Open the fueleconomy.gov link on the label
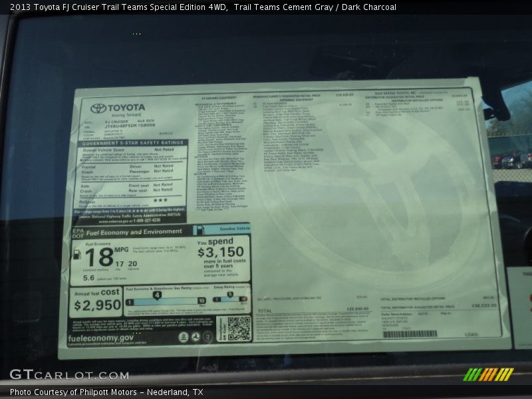 point(100,338)
